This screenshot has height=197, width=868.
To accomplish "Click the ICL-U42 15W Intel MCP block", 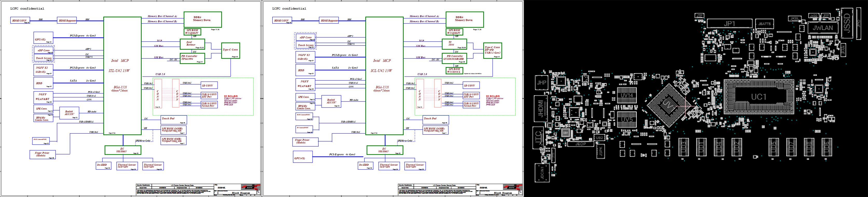I will (384, 76).
